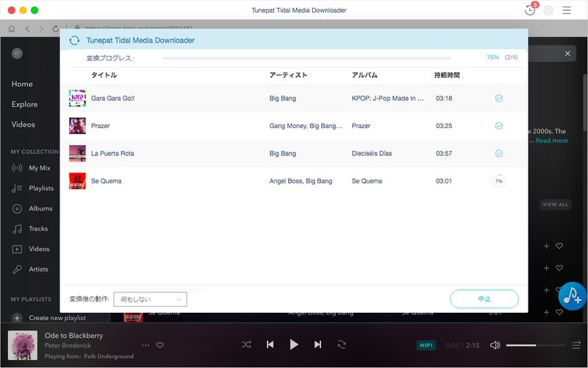This screenshot has width=588, height=368.
Task: Open the conversion history clock icon
Action: (x=530, y=10)
